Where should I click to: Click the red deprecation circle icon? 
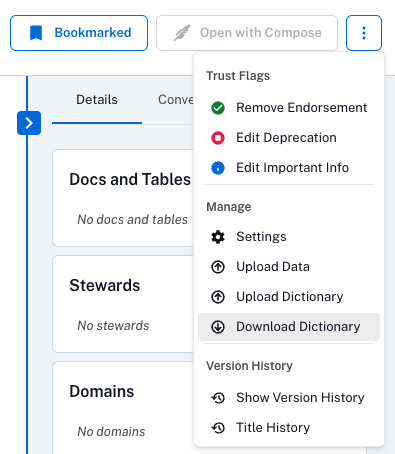tap(218, 138)
